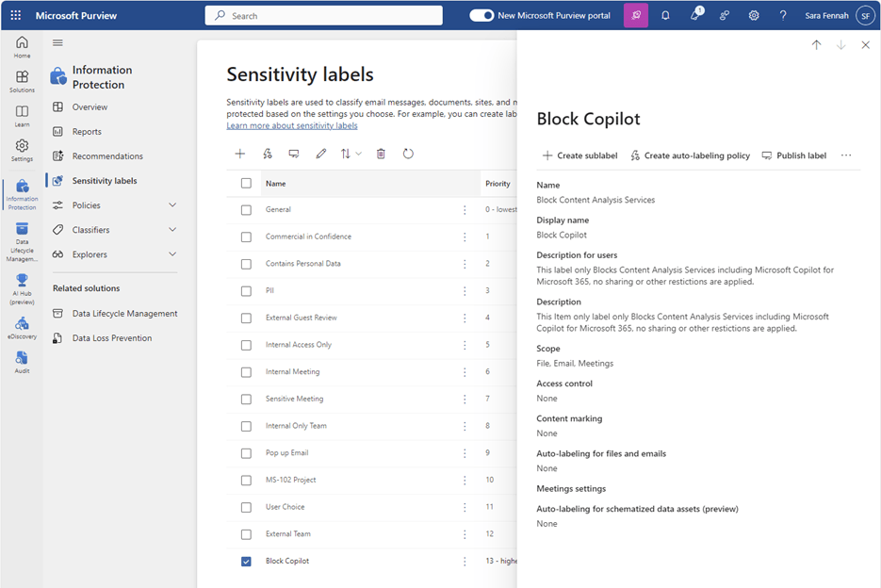Open Data Loss Prevention related solution
This screenshot has width=881, height=588.
[x=111, y=338]
